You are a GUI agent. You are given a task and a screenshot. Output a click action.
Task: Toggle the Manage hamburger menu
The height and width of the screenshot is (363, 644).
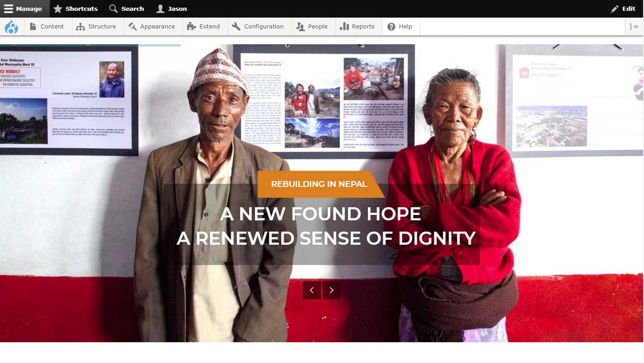click(23, 9)
